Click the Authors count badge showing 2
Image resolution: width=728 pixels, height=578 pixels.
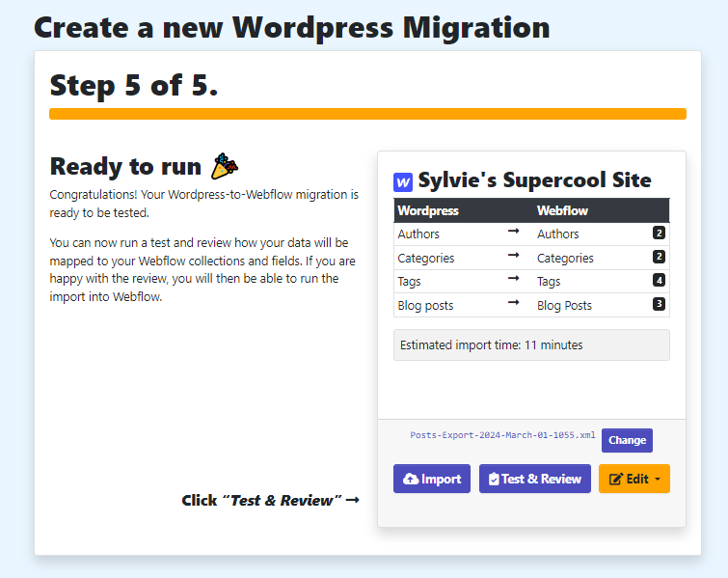659,233
